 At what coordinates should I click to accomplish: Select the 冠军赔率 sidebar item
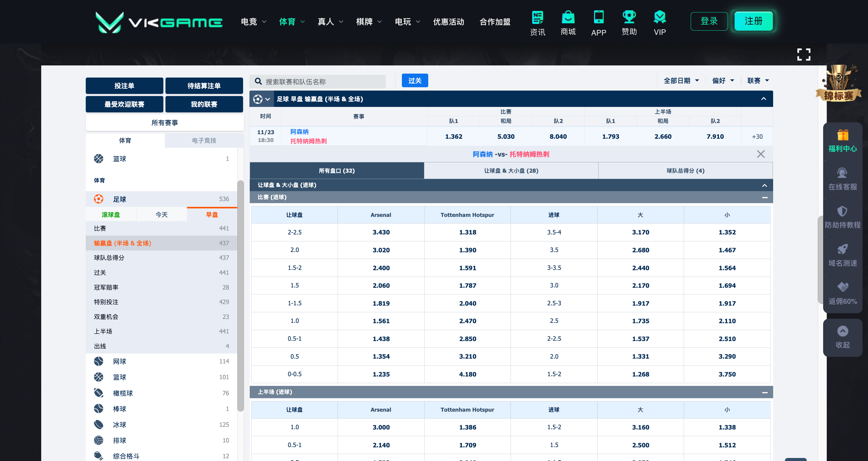(x=162, y=287)
